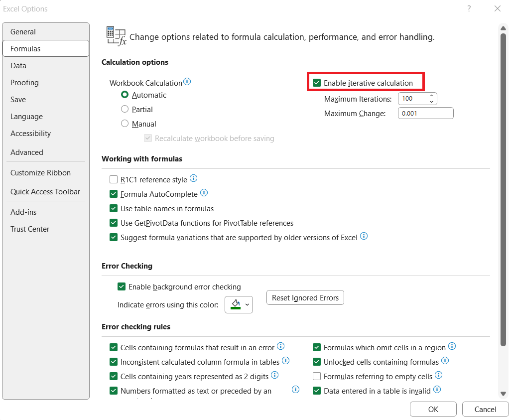Toggle data entered in table is invalid rule
510x420 pixels.
click(317, 391)
